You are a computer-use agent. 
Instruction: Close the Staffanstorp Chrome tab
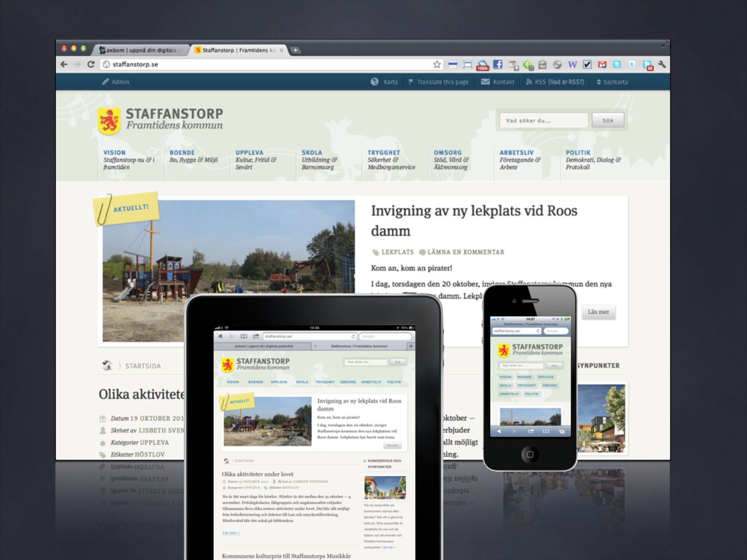281,50
